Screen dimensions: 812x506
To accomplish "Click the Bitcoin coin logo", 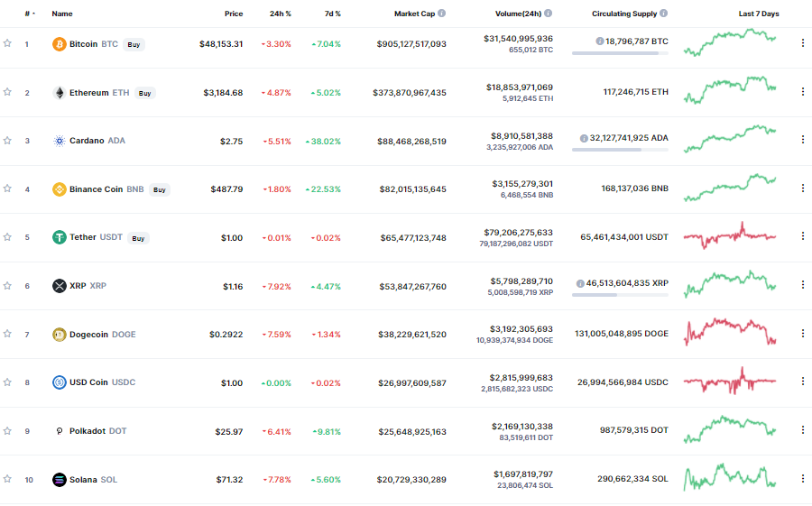I will [60, 44].
